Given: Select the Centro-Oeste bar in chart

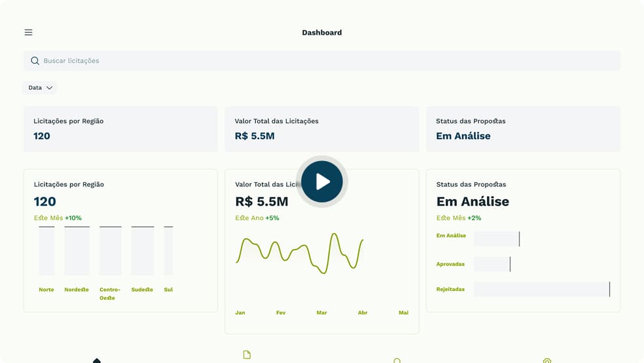Looking at the screenshot, I should coord(110,251).
